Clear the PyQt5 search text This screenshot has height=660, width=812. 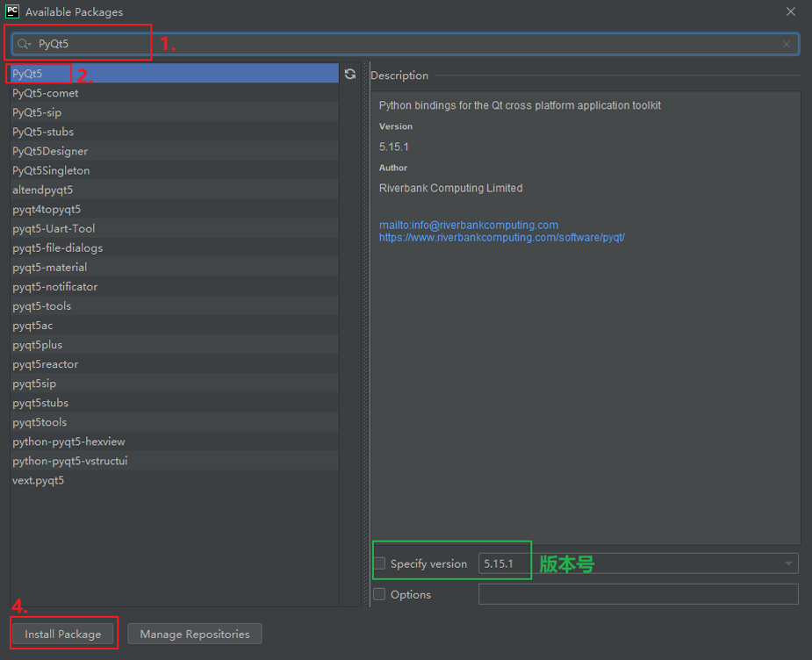click(787, 44)
